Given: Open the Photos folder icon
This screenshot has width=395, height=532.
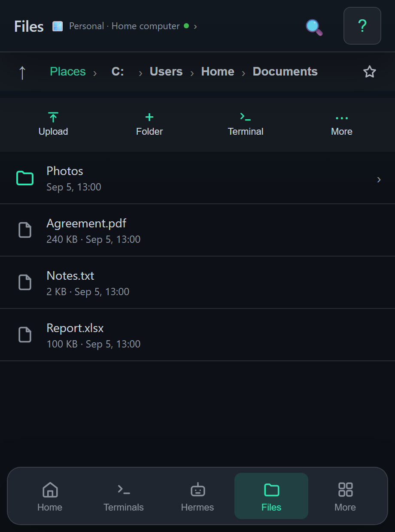Looking at the screenshot, I should pyautogui.click(x=25, y=178).
